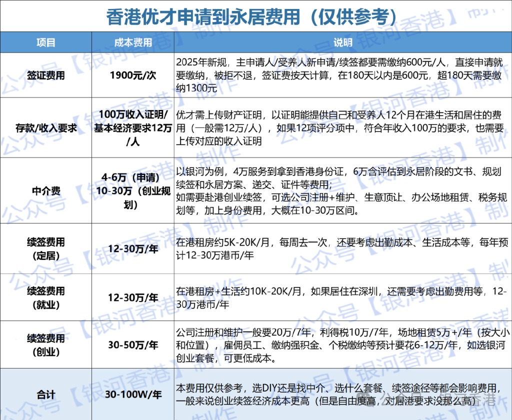Click the 1900元/次 cost cell
The image size is (512, 420).
[x=133, y=76]
